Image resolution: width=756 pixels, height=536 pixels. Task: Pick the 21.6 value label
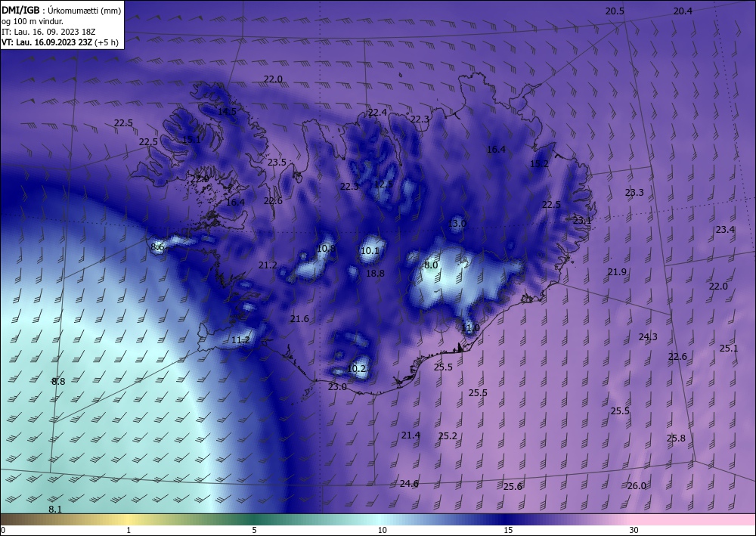point(299,318)
